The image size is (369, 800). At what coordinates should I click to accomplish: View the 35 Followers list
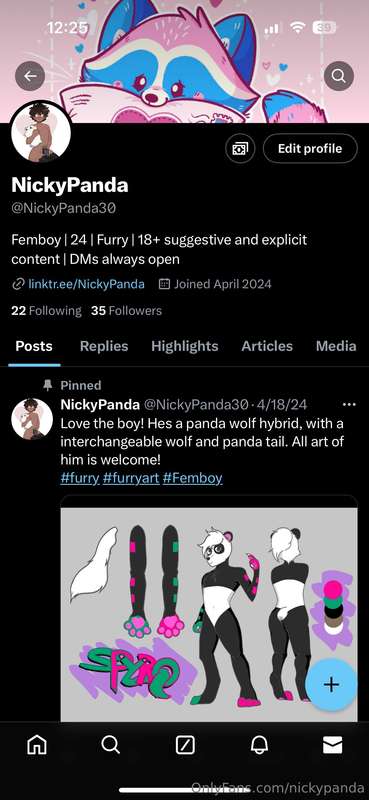pos(127,311)
